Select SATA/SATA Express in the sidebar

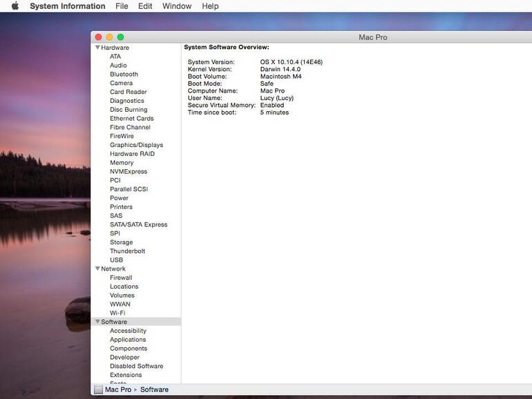click(138, 224)
